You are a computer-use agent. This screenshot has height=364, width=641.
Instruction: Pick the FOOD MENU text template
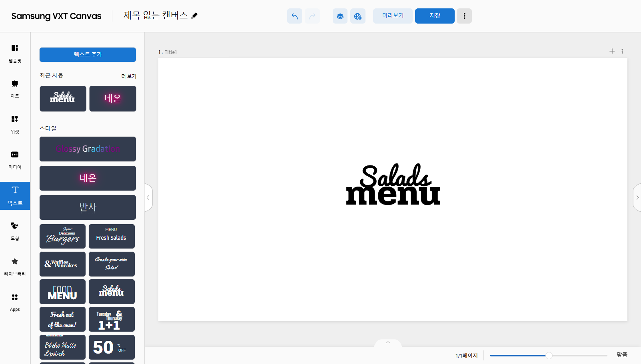[x=62, y=292]
